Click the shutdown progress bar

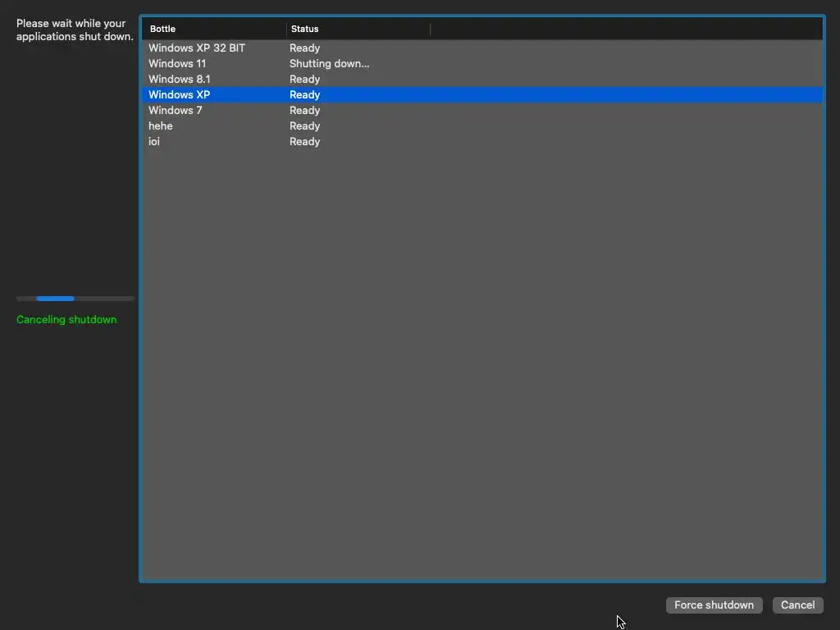click(75, 299)
